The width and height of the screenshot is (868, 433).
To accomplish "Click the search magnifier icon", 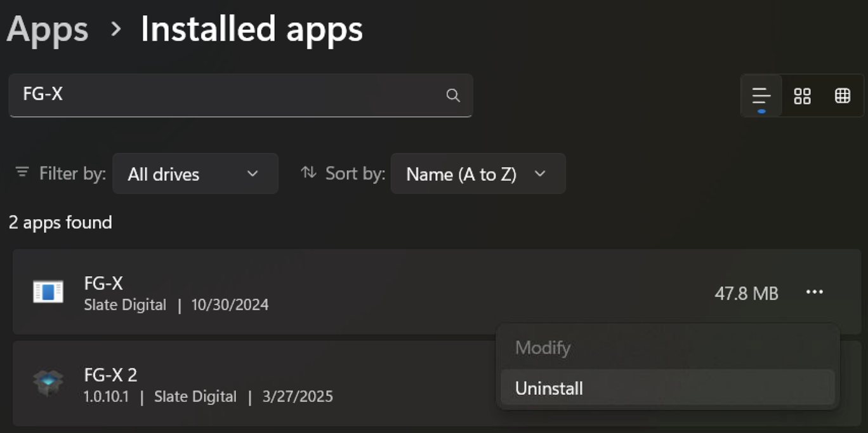I will 453,95.
